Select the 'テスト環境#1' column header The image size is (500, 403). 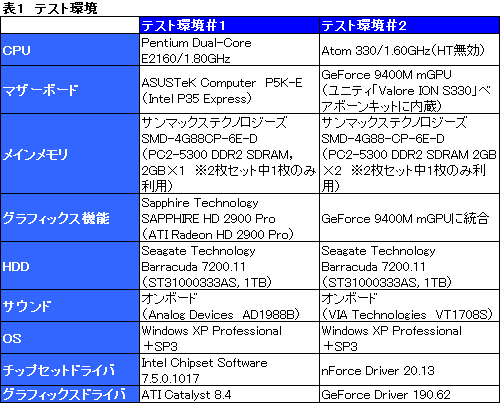(229, 25)
